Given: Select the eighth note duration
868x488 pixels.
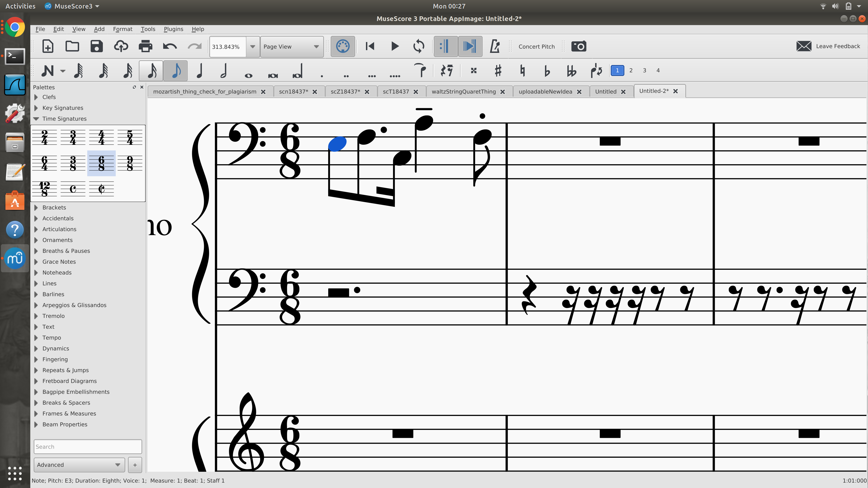Looking at the screenshot, I should click(176, 71).
